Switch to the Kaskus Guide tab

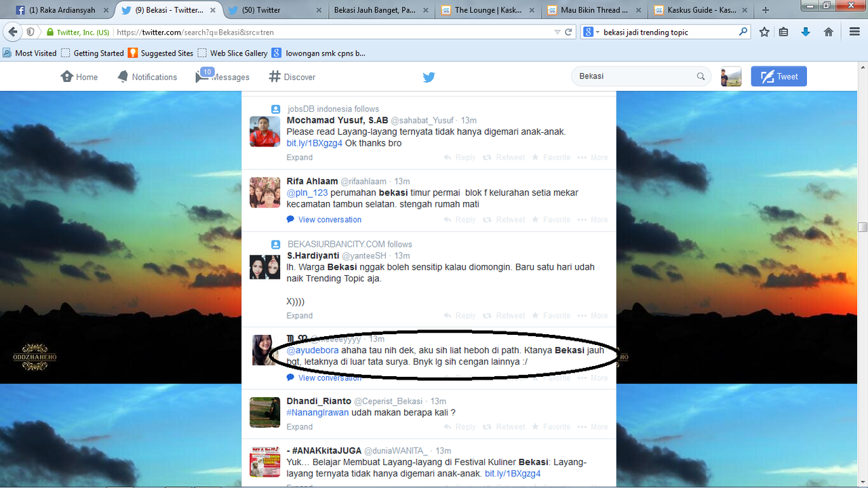701,10
